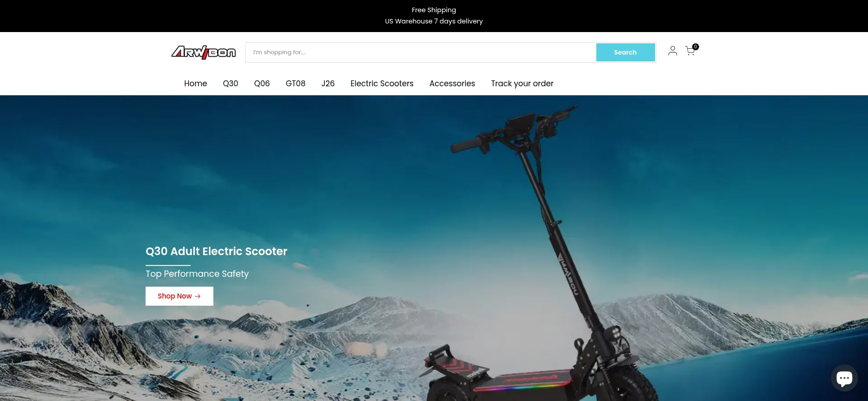Click the Shop Now button
The image size is (868, 401).
point(179,296)
